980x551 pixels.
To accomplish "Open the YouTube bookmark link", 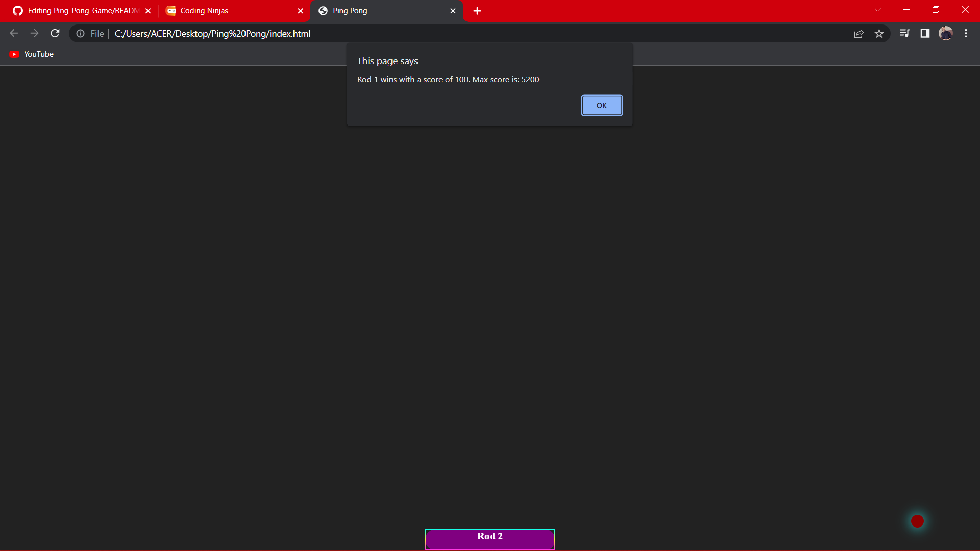I will click(x=39, y=54).
